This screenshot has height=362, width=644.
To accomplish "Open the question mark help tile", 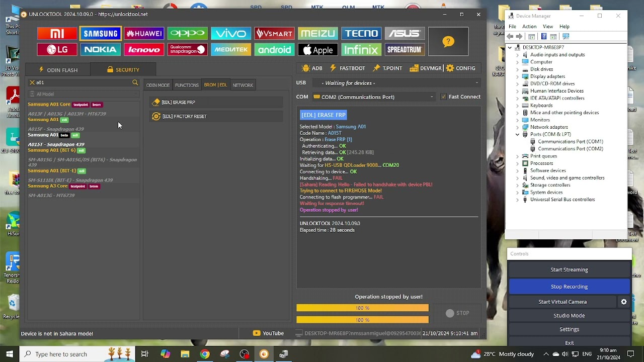I will 448,42.
